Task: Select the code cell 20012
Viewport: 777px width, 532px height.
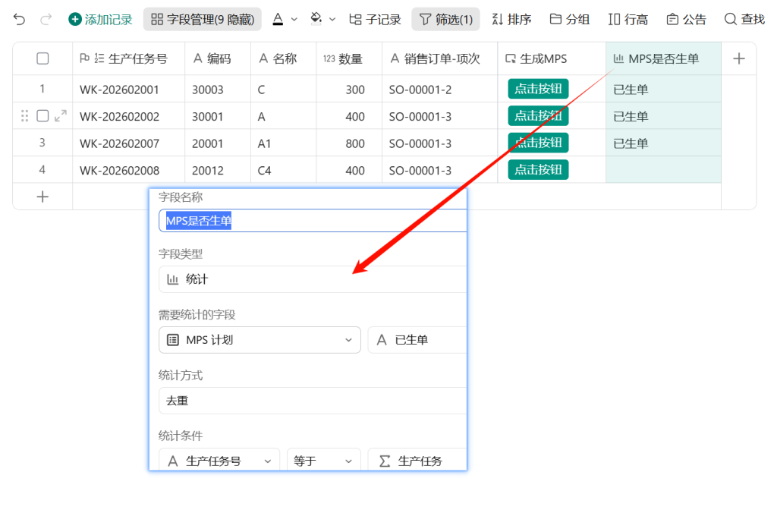Action: coord(218,170)
